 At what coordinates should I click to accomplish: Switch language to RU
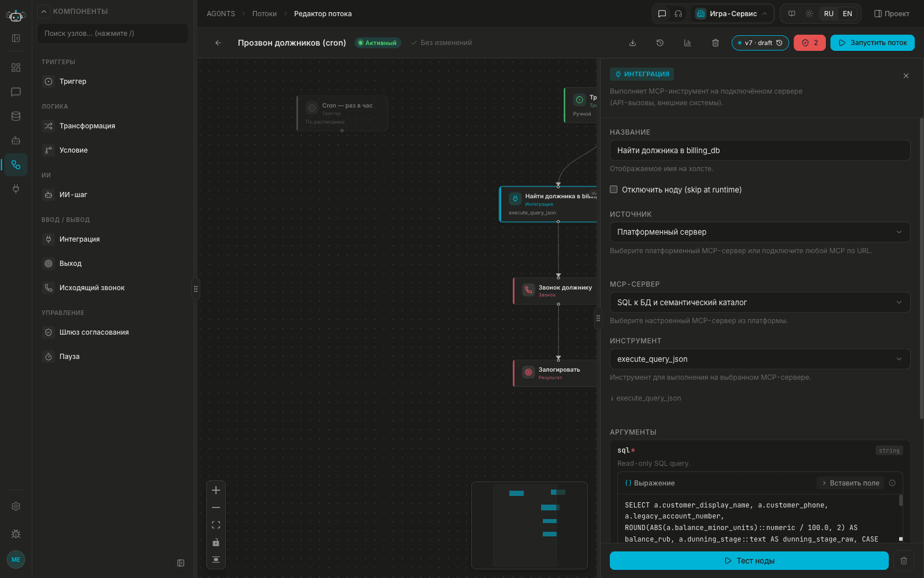(829, 14)
